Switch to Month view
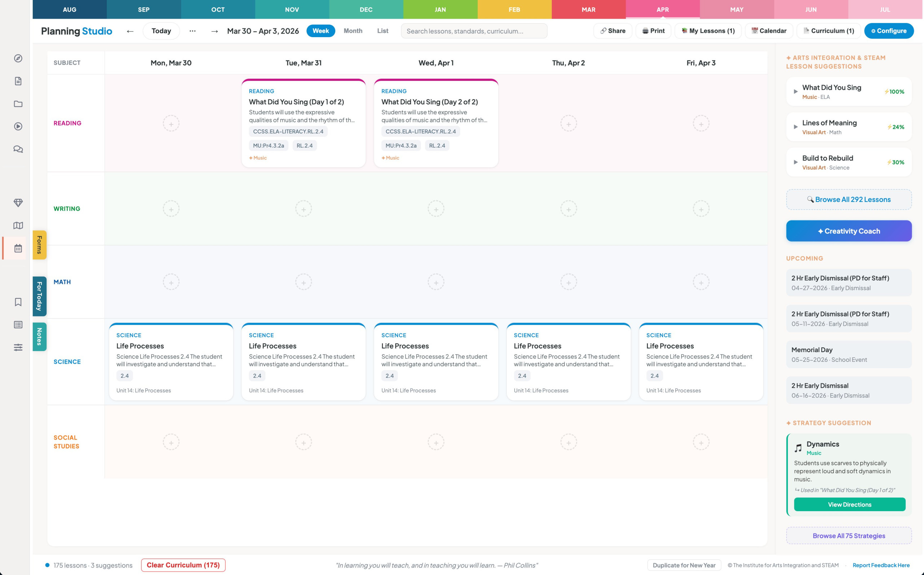 [353, 31]
